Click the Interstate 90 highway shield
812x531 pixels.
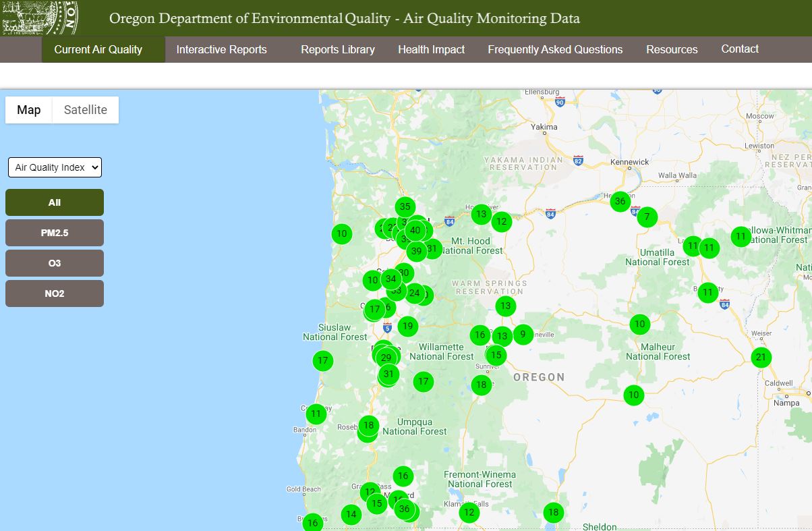pos(560,102)
